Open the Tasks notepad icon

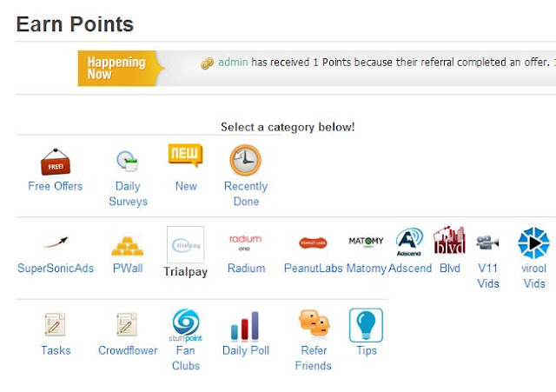pos(56,325)
